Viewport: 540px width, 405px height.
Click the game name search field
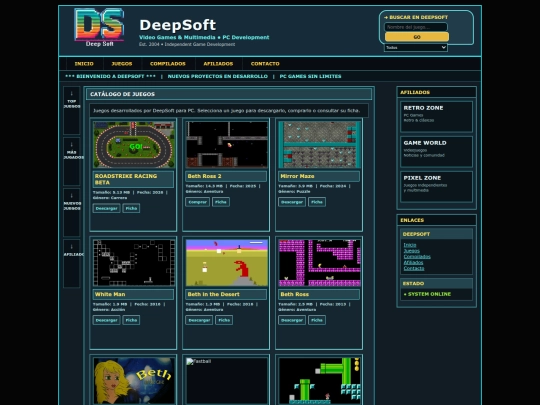(x=416, y=27)
